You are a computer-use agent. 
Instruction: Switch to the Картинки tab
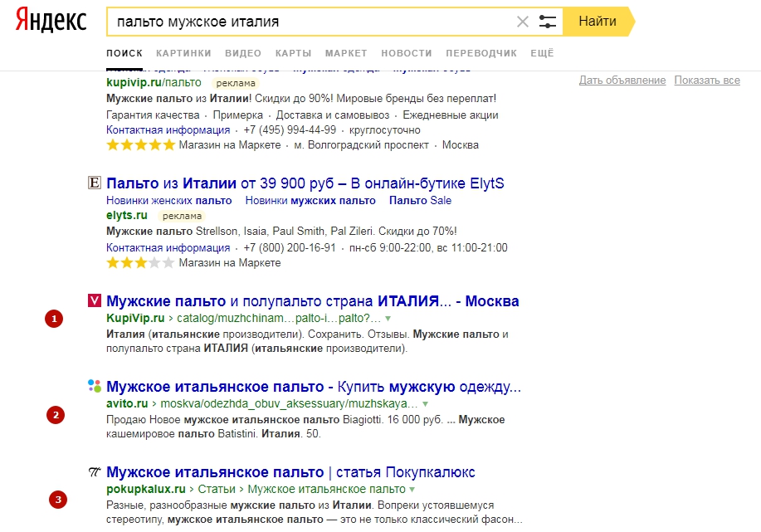(x=183, y=53)
